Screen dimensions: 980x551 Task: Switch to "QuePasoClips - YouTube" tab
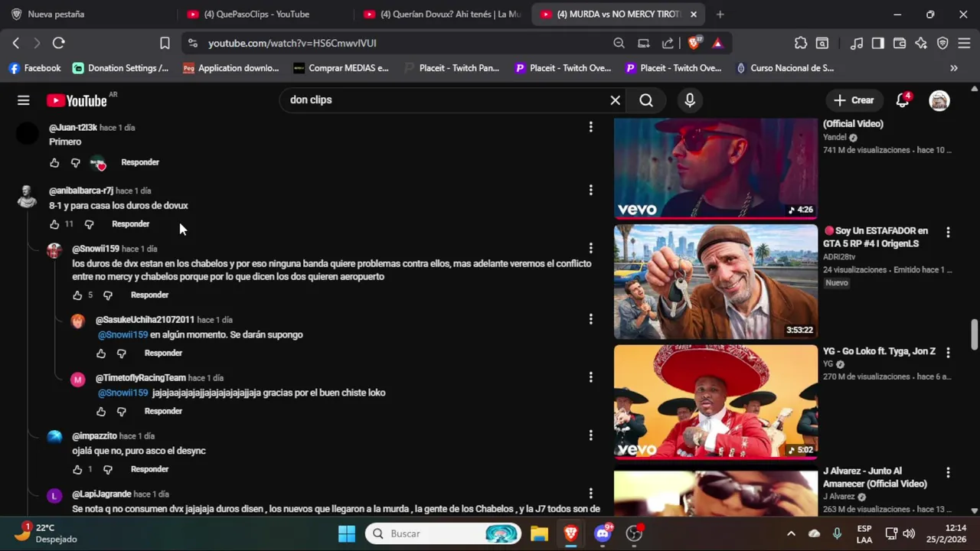click(266, 15)
